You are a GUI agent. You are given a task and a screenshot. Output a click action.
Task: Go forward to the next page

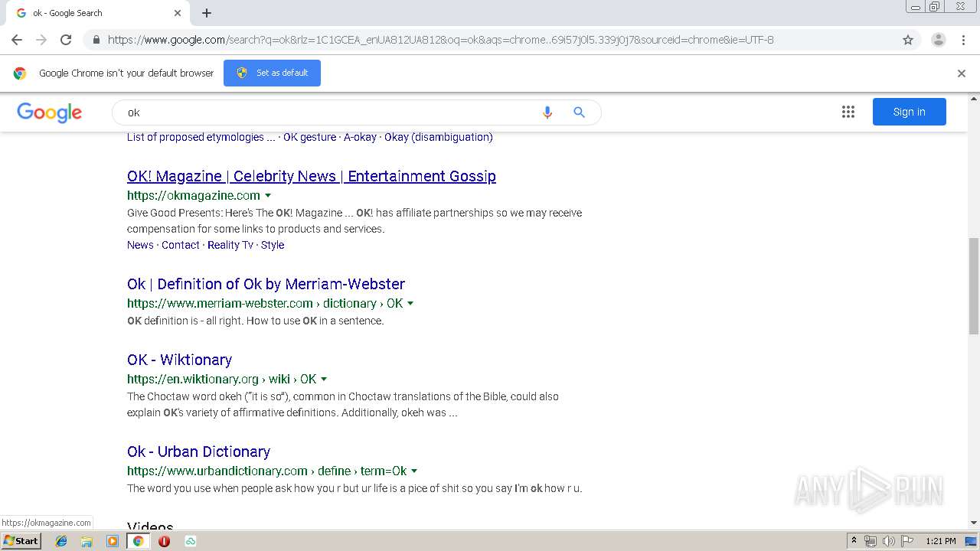click(x=41, y=40)
